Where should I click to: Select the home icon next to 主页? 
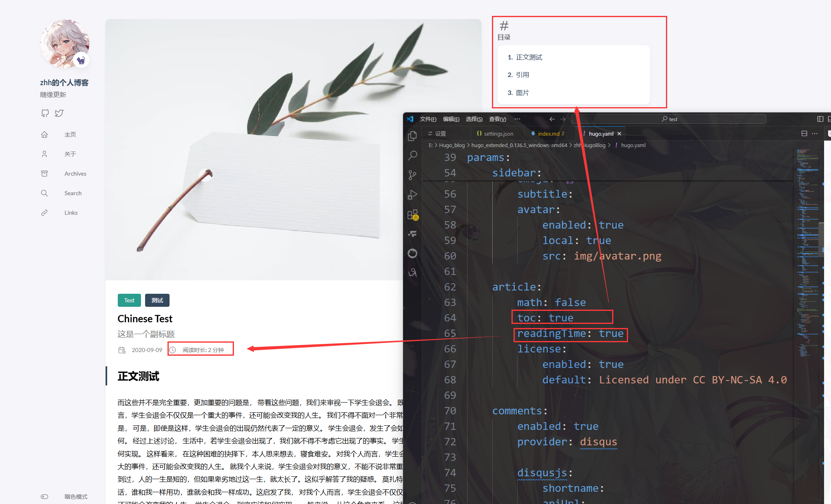click(44, 134)
